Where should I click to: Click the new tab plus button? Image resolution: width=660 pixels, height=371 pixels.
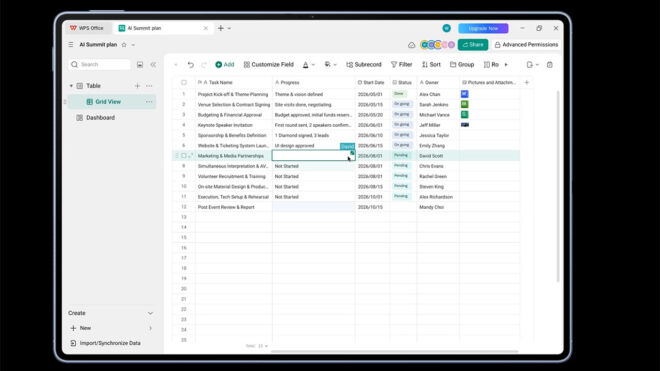(221, 28)
